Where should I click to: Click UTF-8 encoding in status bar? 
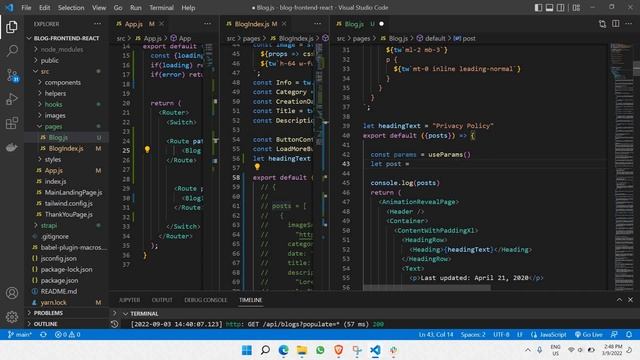[x=501, y=334]
